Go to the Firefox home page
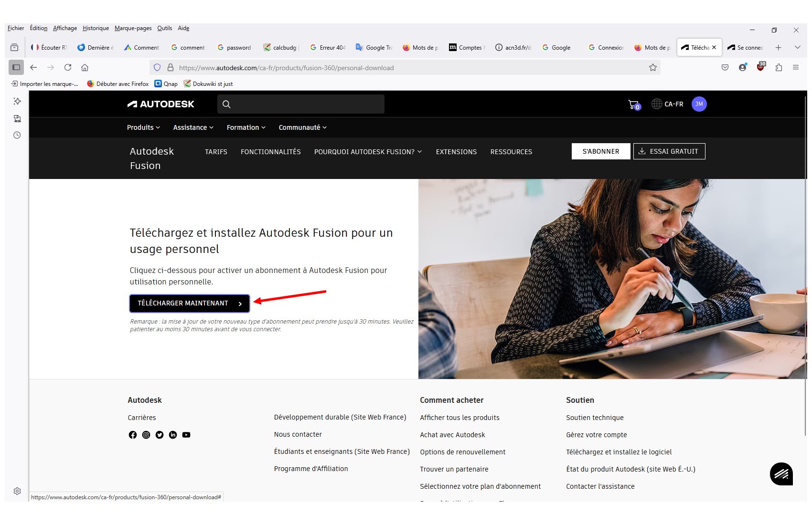This screenshot has height=525, width=812. point(85,68)
